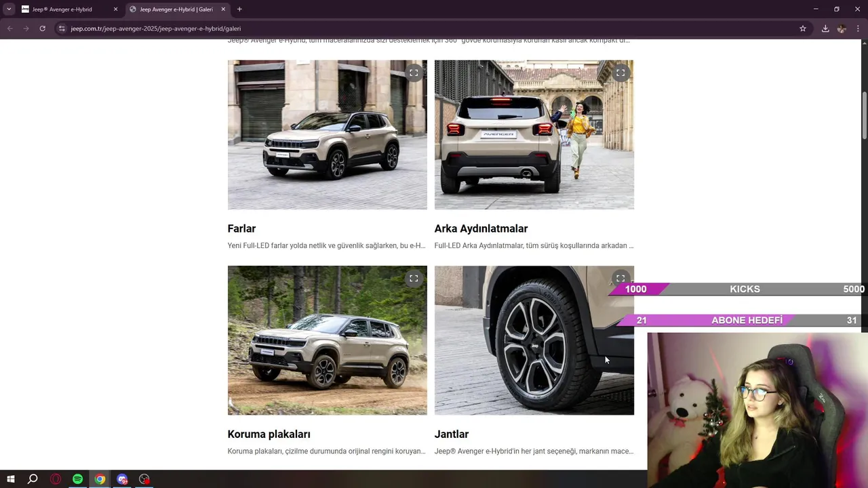The width and height of the screenshot is (868, 488).
Task: Open the tab search dropdown arrow
Action: pos(9,9)
